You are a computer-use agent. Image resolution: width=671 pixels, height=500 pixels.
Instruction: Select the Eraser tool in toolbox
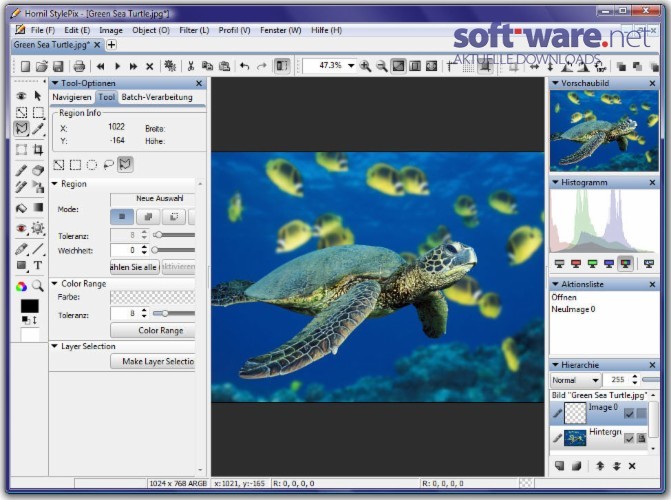click(38, 170)
